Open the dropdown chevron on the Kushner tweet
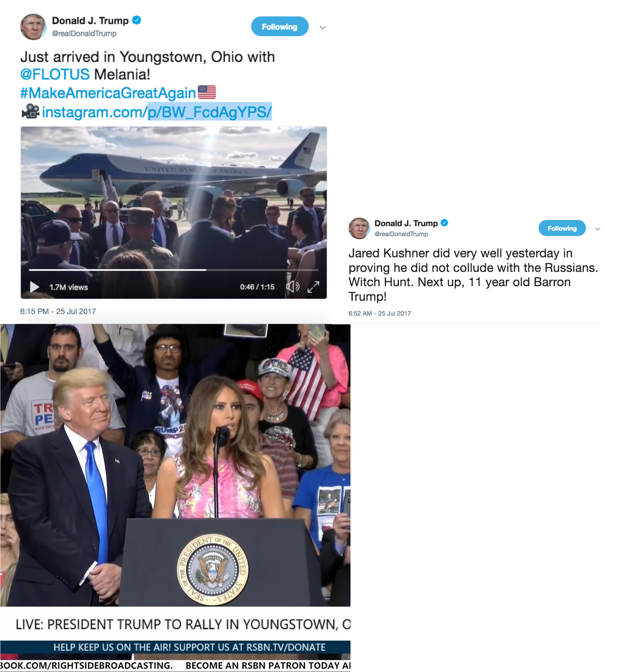618x672 pixels. point(598,229)
